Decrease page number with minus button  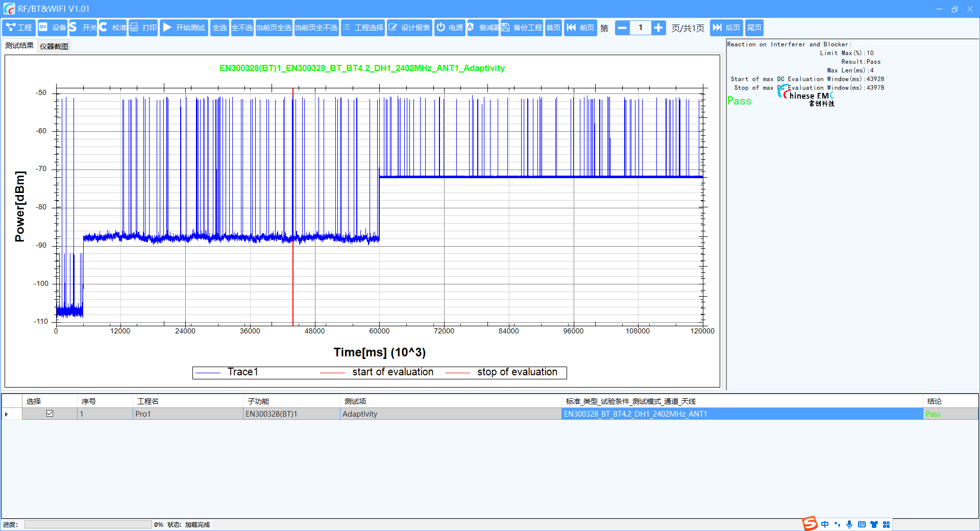pyautogui.click(x=622, y=28)
